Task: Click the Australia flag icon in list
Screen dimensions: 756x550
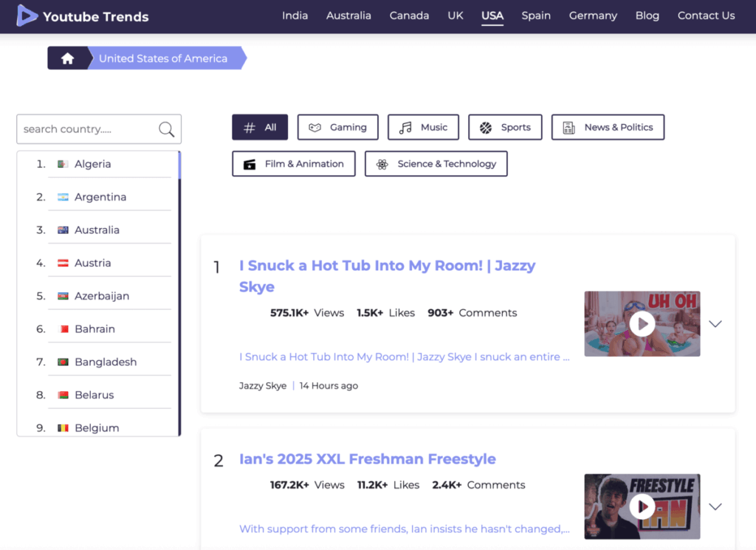Action: pos(63,230)
